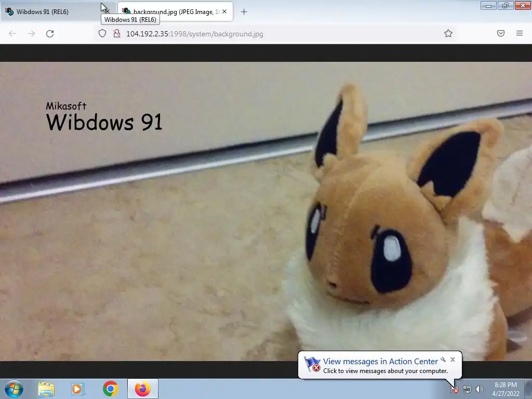Restore down the Firefox window

pyautogui.click(x=505, y=6)
